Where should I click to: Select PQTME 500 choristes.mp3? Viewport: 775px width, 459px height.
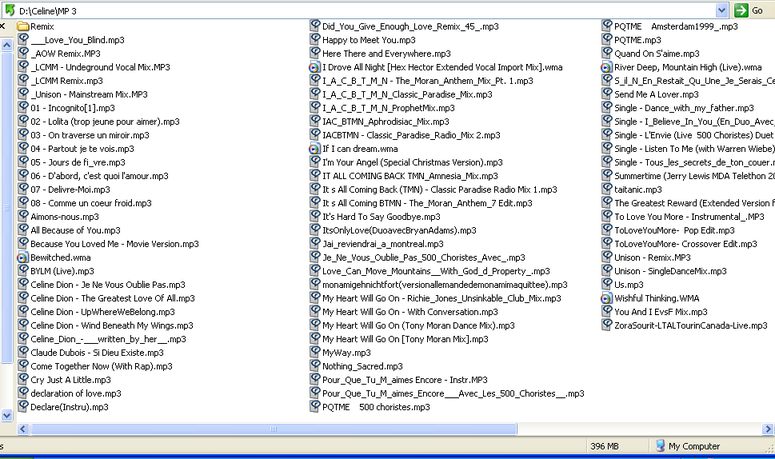point(376,407)
